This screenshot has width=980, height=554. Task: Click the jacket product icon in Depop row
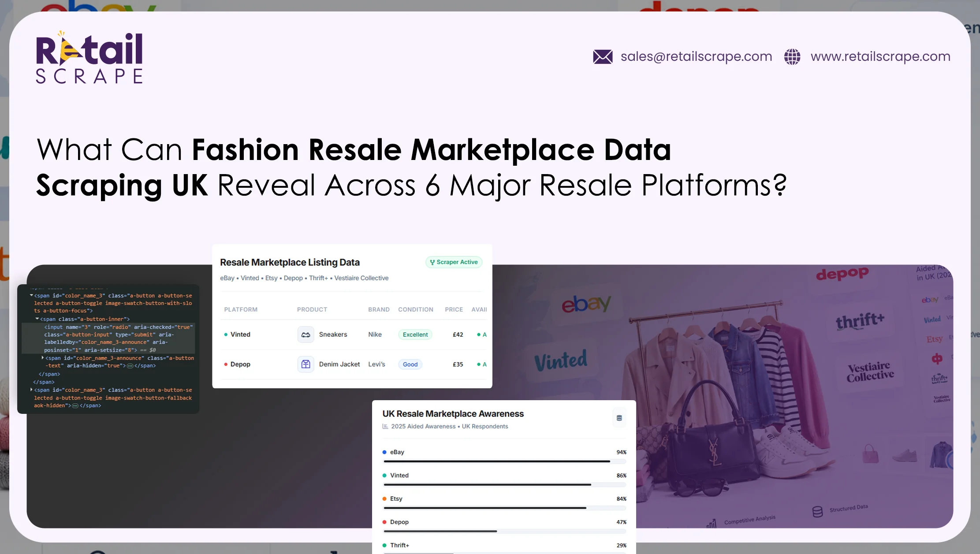point(306,364)
